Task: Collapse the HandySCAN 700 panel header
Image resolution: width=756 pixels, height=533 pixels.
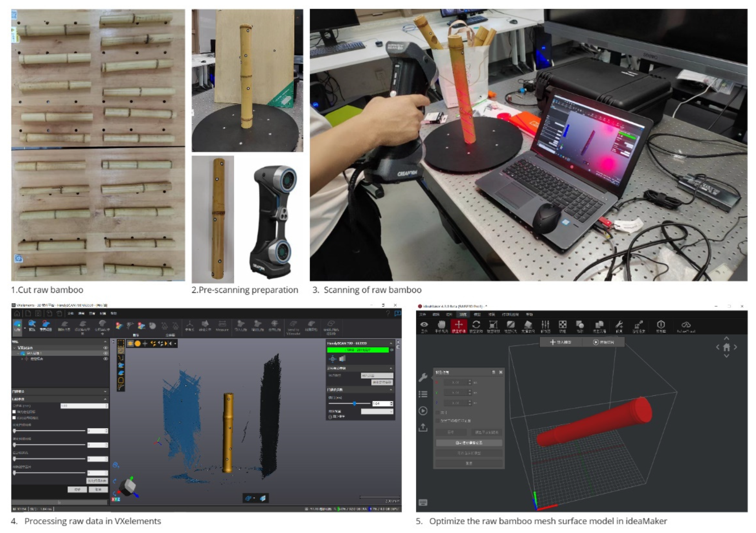Action: click(x=391, y=343)
